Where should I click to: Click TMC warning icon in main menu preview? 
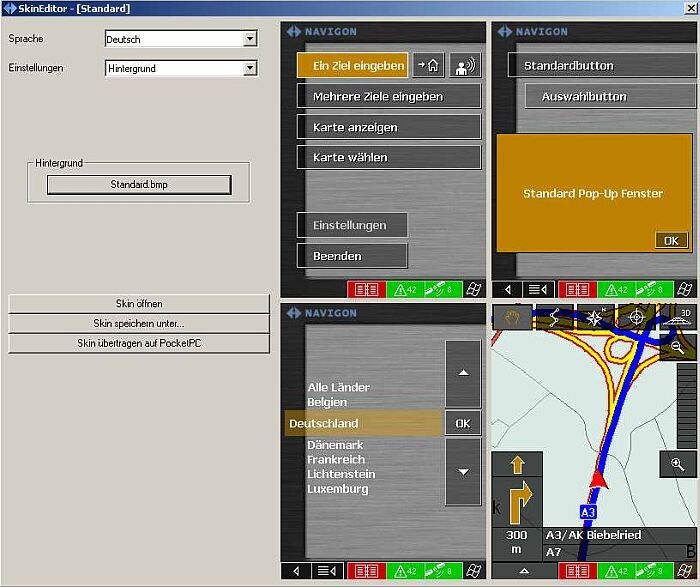(x=405, y=290)
